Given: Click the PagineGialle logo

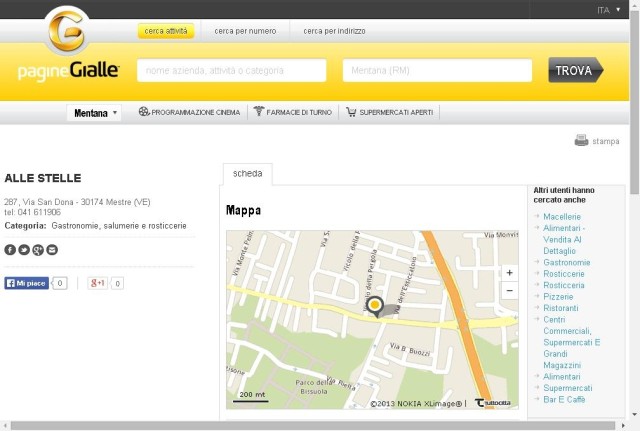Looking at the screenshot, I should [68, 45].
